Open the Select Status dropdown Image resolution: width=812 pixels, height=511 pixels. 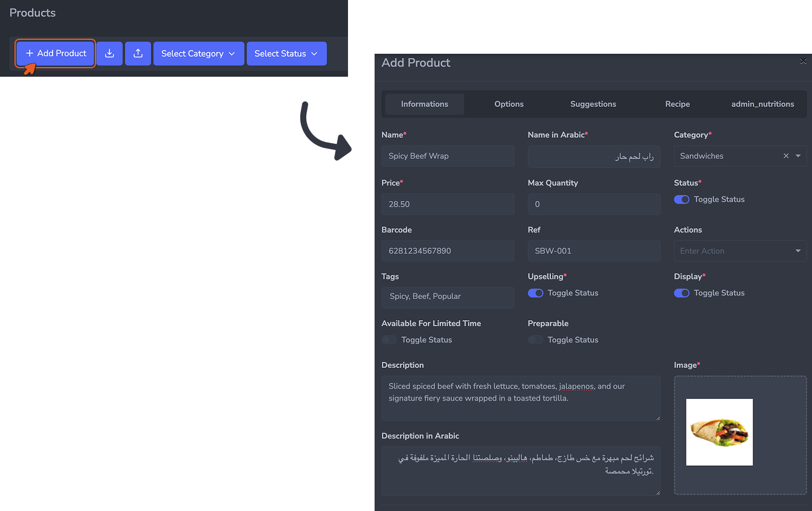tap(286, 53)
